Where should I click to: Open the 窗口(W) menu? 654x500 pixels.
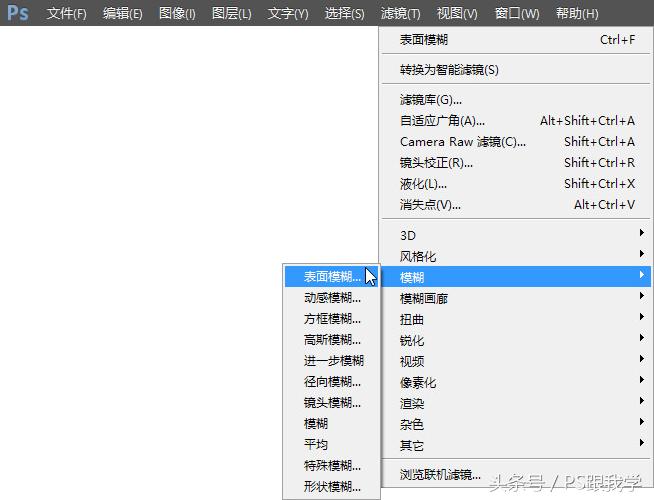tap(517, 13)
